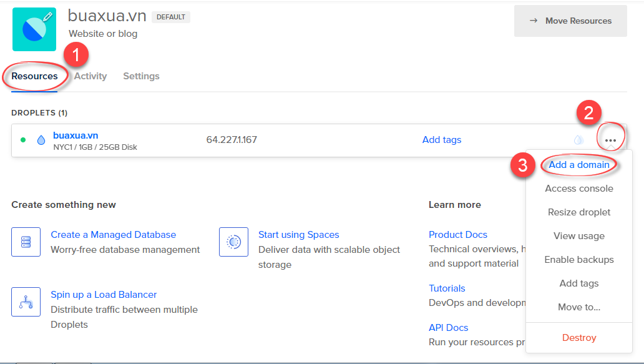Screen dimensions: 644x364
Task: Open Spin up a Load Balancer link
Action: coord(104,295)
